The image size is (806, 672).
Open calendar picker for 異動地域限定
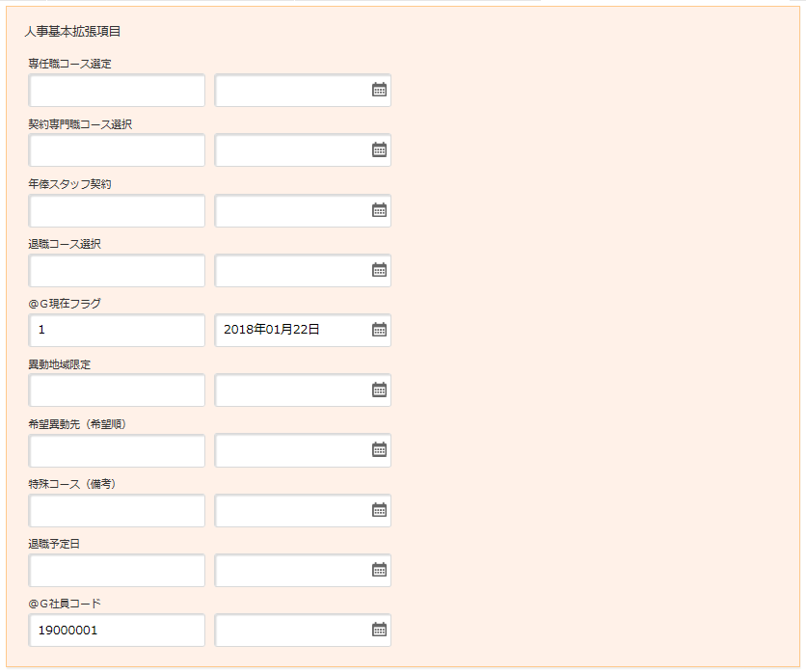(379, 390)
